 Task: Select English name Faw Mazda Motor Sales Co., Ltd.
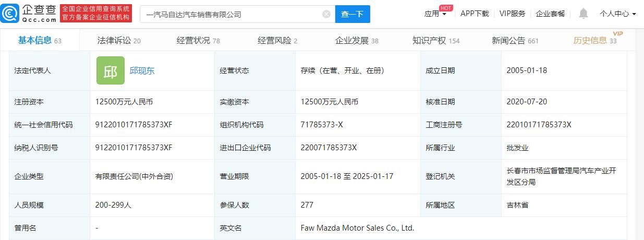(x=357, y=228)
